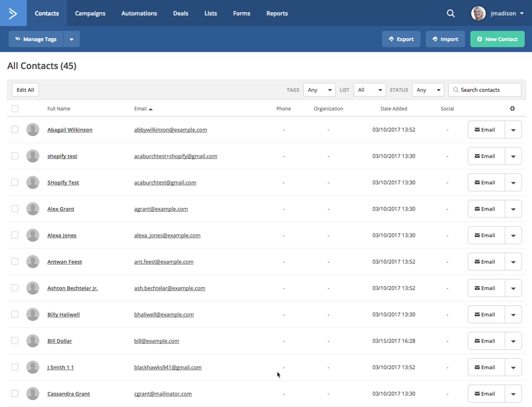Sort by Email column arrow
Image resolution: width=532 pixels, height=407 pixels.
pos(150,109)
